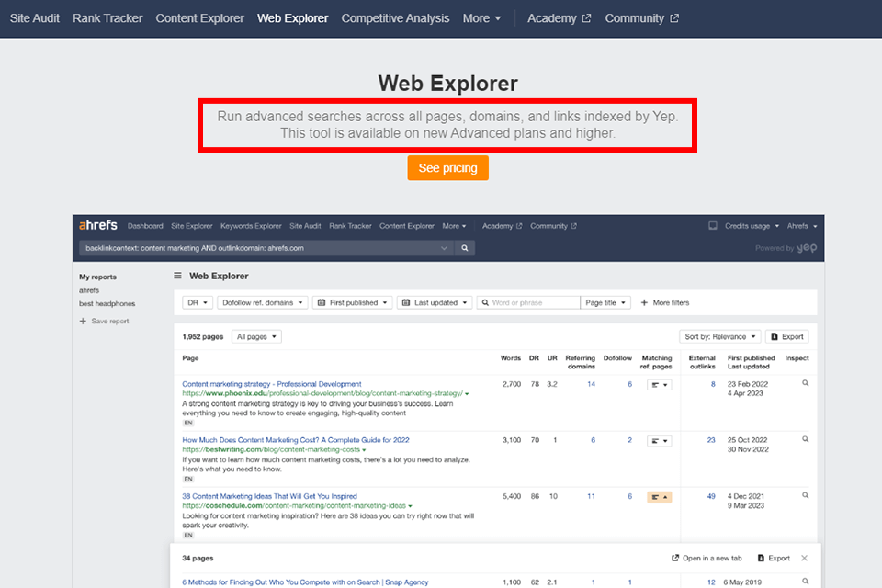
Task: Open the DR filter dropdown
Action: click(x=198, y=302)
